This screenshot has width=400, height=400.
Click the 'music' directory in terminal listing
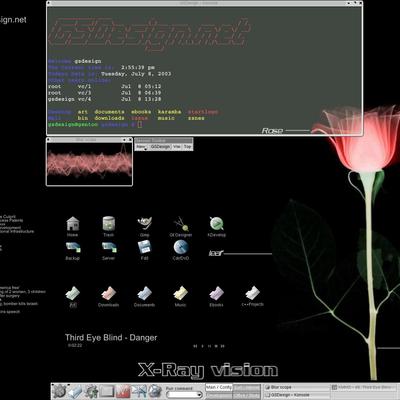tap(166, 118)
